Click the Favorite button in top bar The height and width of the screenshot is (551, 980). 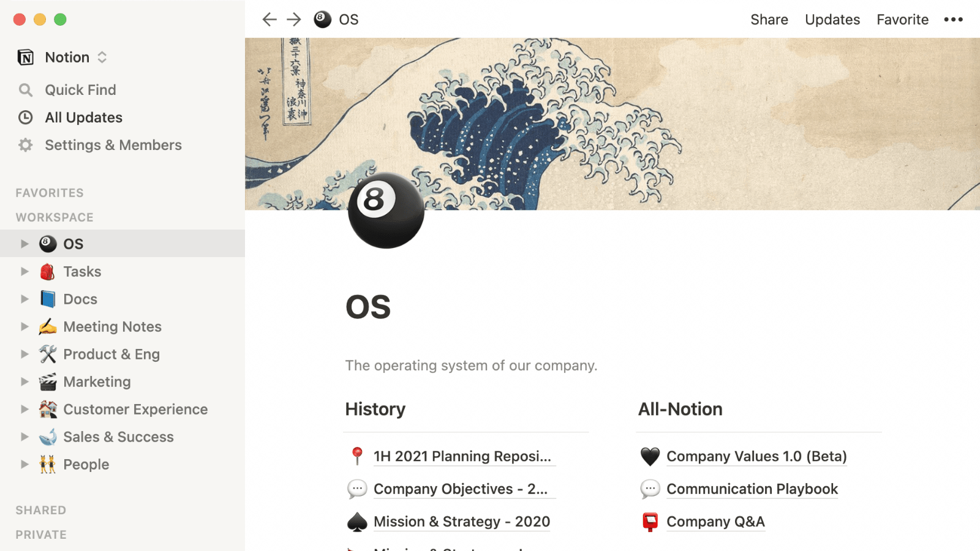pyautogui.click(x=902, y=20)
